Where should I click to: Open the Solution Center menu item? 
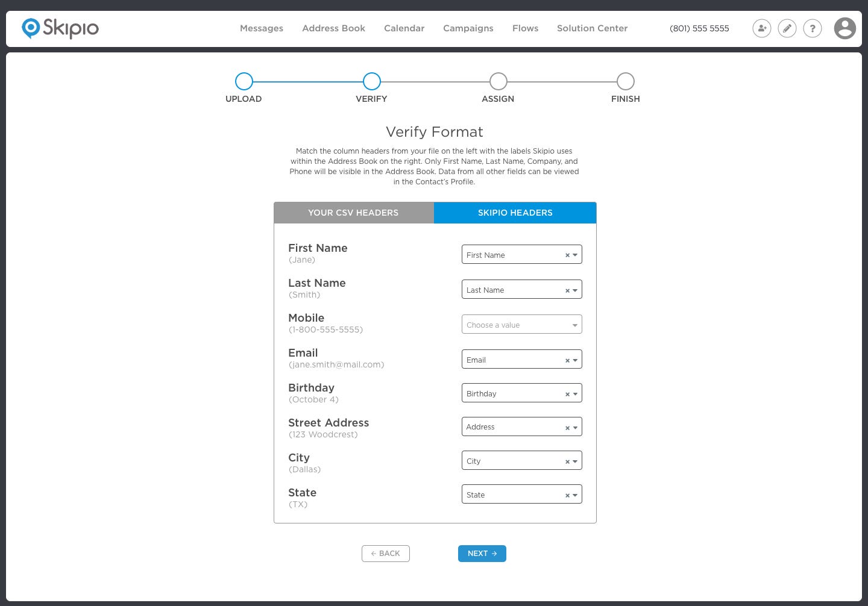coord(592,28)
